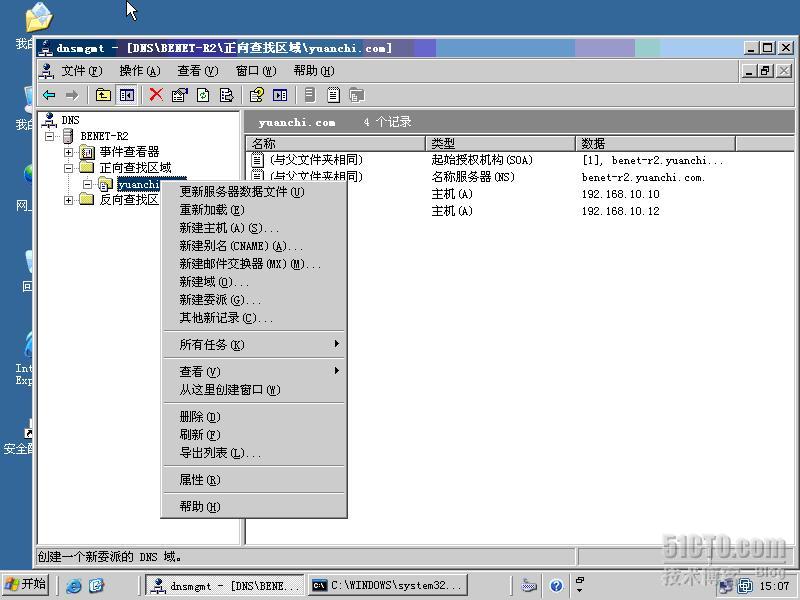Screen dimensions: 800x600
Task: Switch to C:\WINDOWS\system32 taskbar button
Action: [388, 586]
